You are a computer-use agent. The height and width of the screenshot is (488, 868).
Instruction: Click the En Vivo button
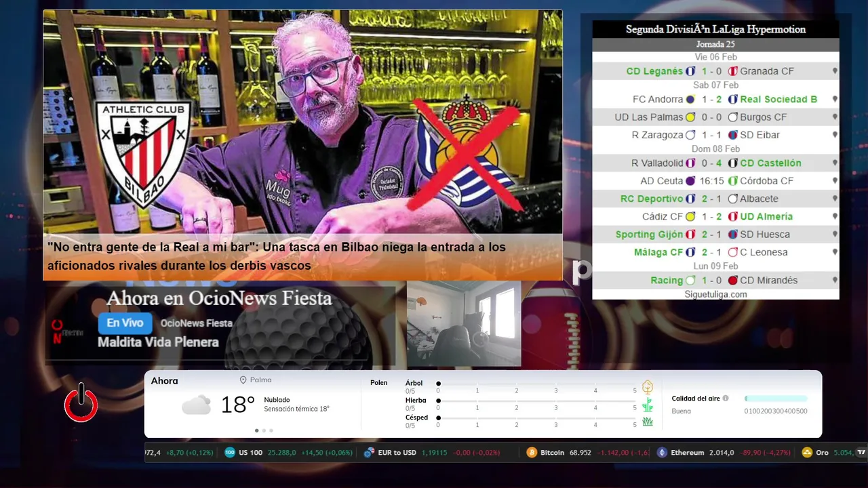[x=125, y=323]
